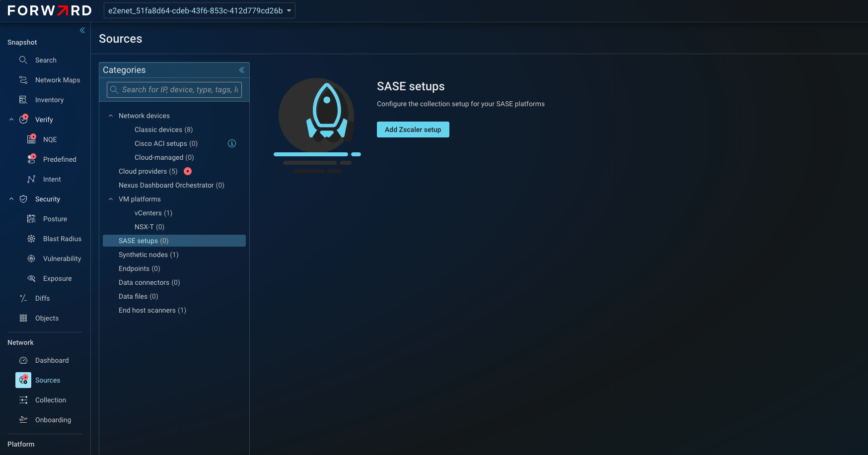
Task: Open Network Maps icon in sidebar
Action: 23,80
